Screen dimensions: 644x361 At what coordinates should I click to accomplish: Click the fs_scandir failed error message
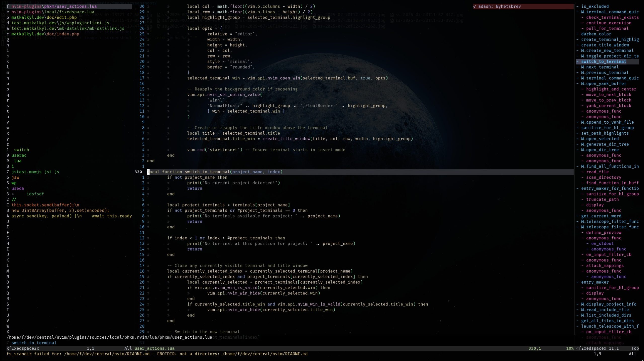pos(157,354)
